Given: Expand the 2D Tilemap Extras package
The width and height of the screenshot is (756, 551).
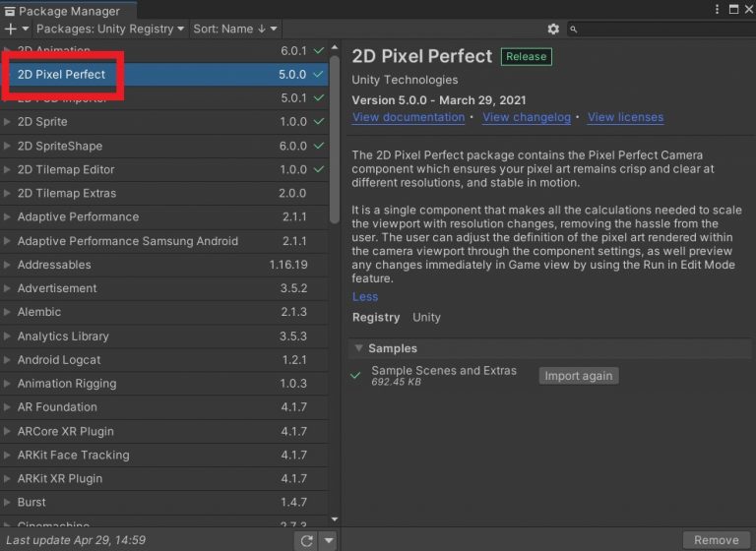Looking at the screenshot, I should 7,193.
